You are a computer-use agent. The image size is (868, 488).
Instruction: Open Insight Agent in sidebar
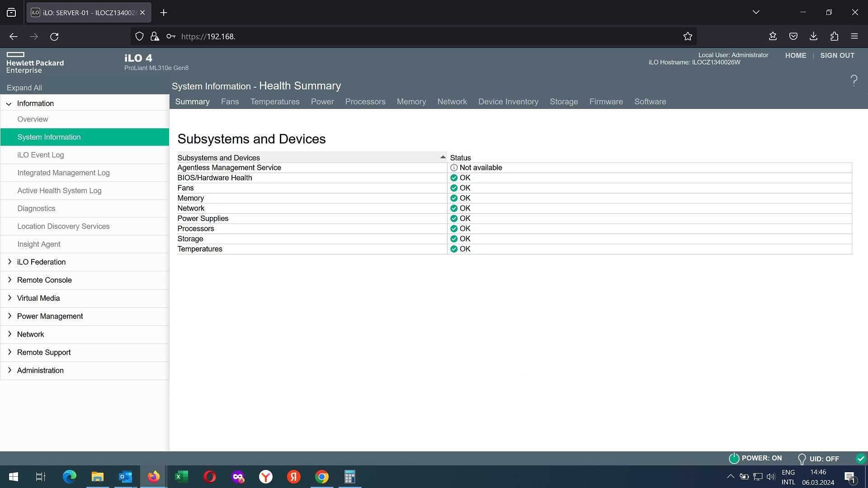click(85, 244)
